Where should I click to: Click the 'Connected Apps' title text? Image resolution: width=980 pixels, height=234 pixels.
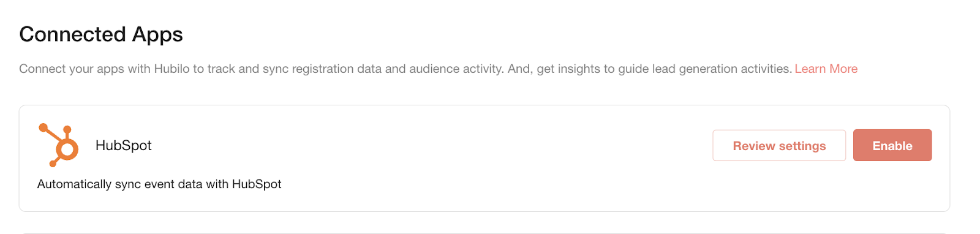pos(101,34)
